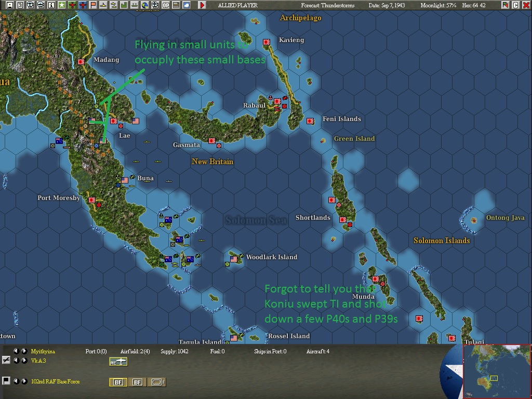Click the 'Rabaul' map label
Screen dimensions: 532x399
coord(254,105)
